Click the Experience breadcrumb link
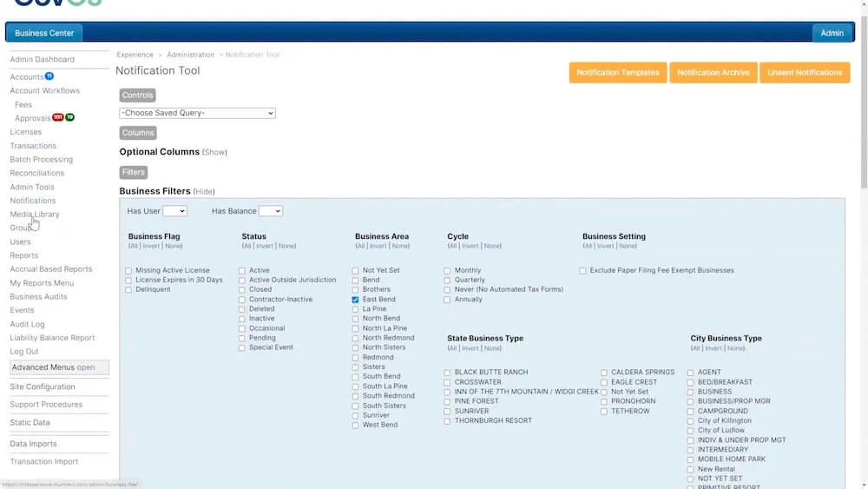The image size is (868, 489). coord(135,55)
